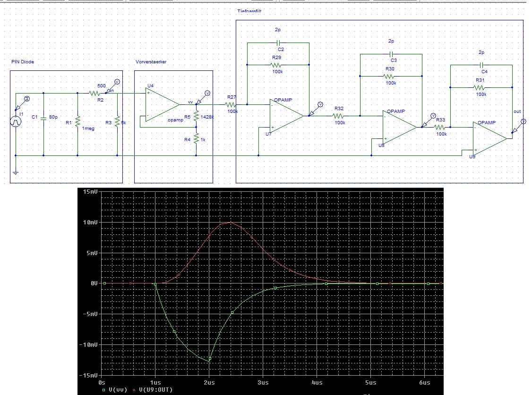The width and height of the screenshot is (532, 395).
Task: Click the '2p' value above C3
Action: (x=391, y=41)
